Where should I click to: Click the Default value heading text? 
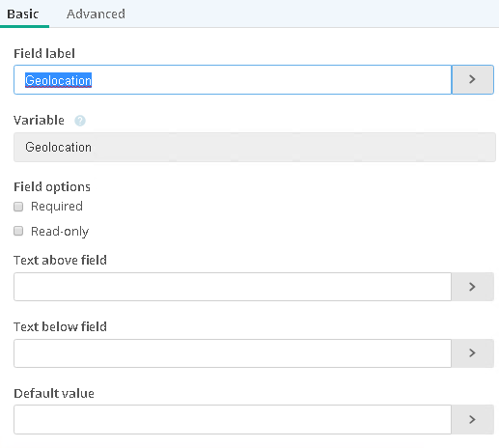coord(54,393)
